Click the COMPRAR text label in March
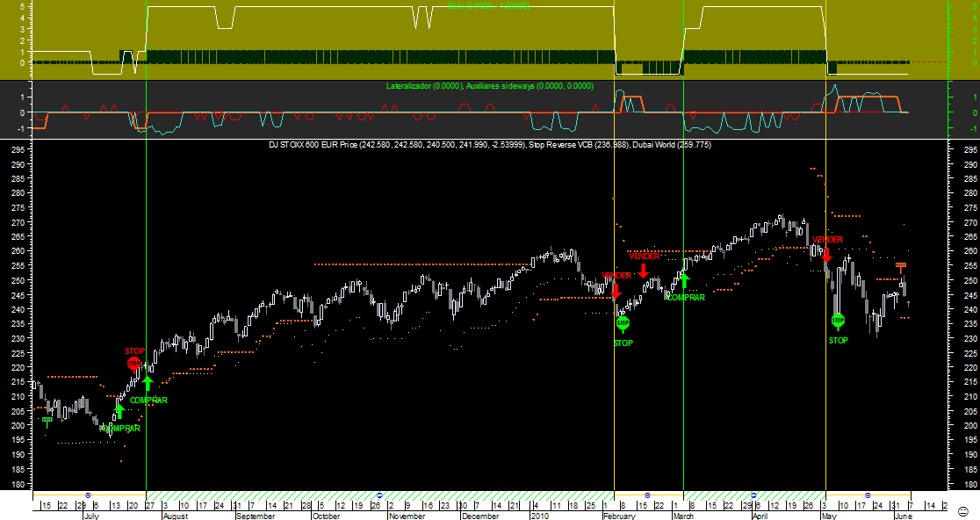 pos(686,298)
